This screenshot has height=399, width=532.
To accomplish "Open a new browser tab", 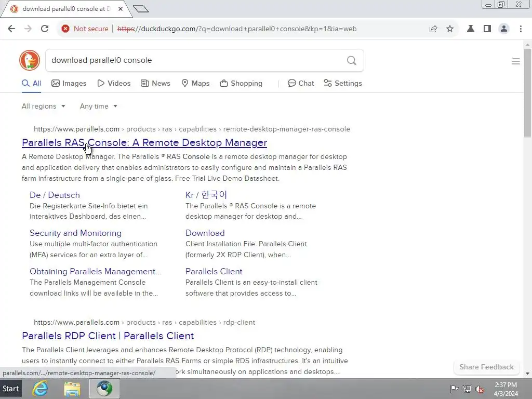I will click(x=141, y=9).
